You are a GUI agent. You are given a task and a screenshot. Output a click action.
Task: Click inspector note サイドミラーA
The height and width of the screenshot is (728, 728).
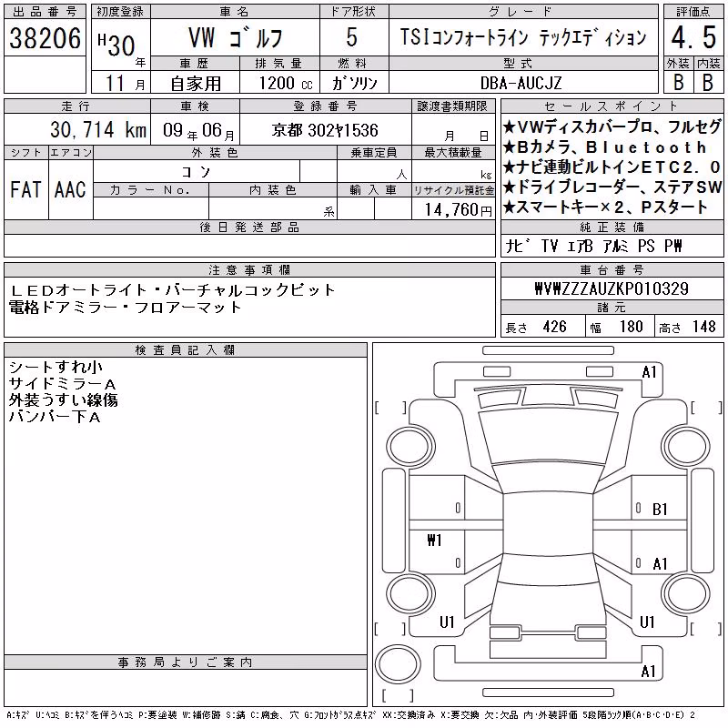(62, 383)
